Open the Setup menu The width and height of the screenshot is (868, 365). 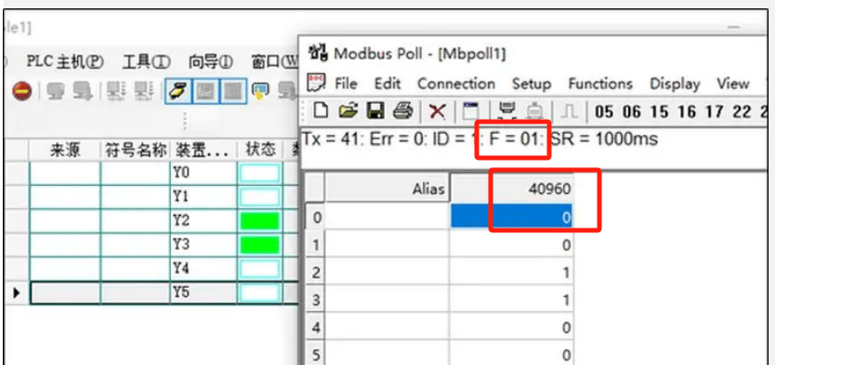coord(532,85)
